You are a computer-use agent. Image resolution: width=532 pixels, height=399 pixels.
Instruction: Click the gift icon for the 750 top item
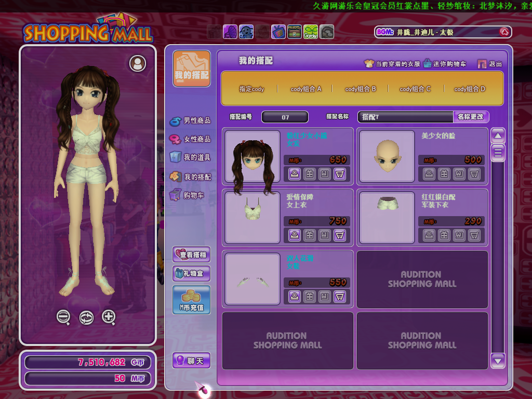(310, 235)
